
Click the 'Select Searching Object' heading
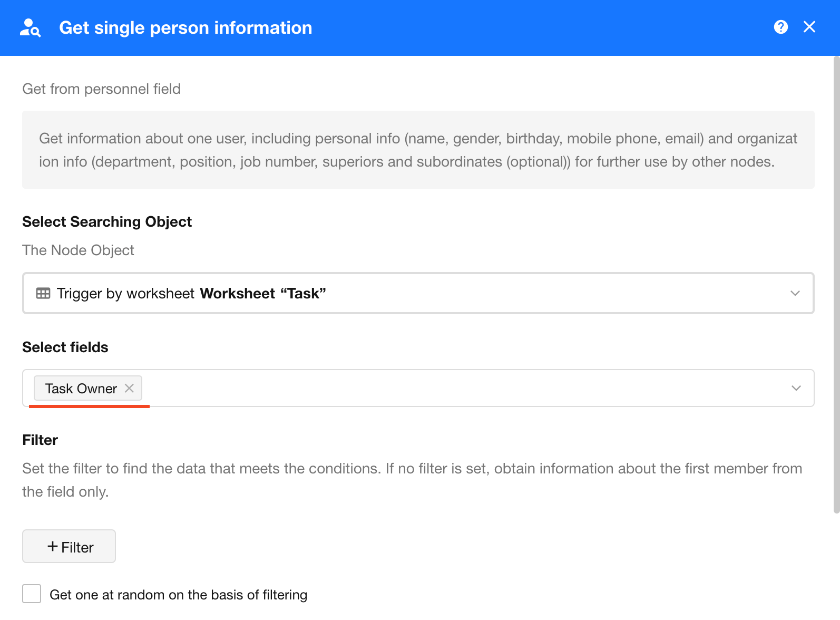tap(107, 222)
